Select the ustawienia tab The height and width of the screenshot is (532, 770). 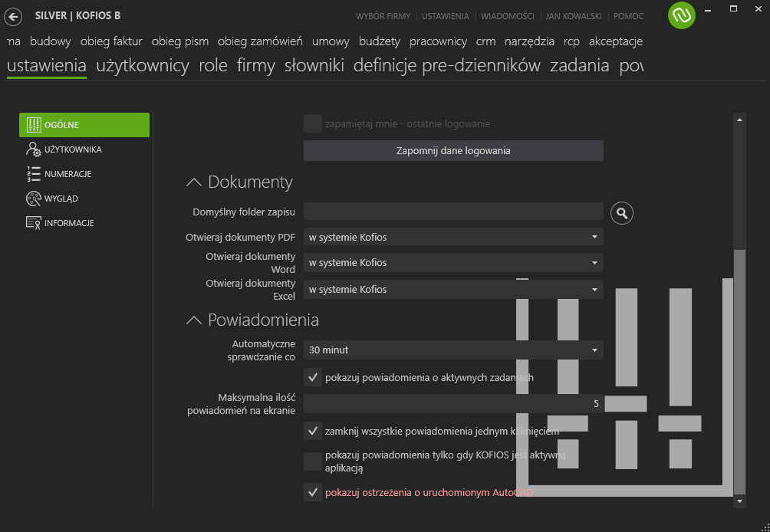[47, 65]
